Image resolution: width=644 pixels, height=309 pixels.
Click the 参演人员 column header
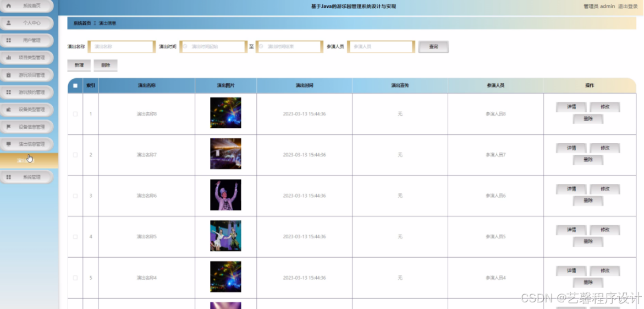pyautogui.click(x=496, y=85)
